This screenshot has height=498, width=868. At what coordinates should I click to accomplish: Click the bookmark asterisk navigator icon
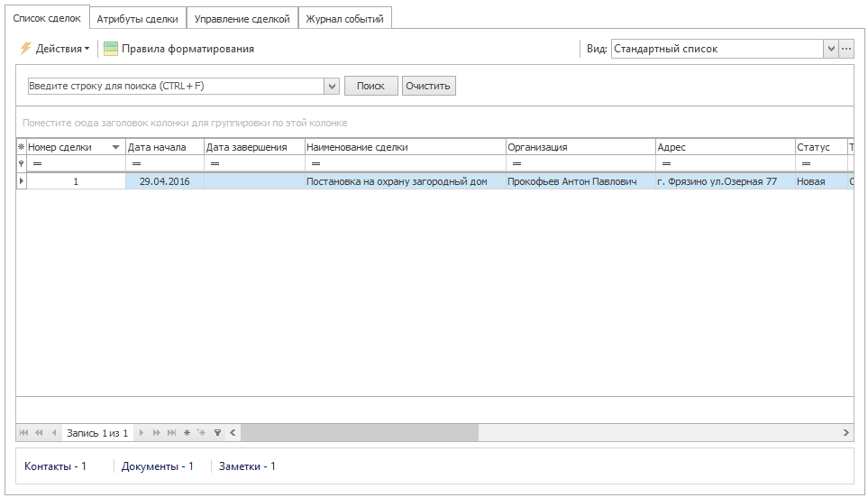click(x=187, y=433)
